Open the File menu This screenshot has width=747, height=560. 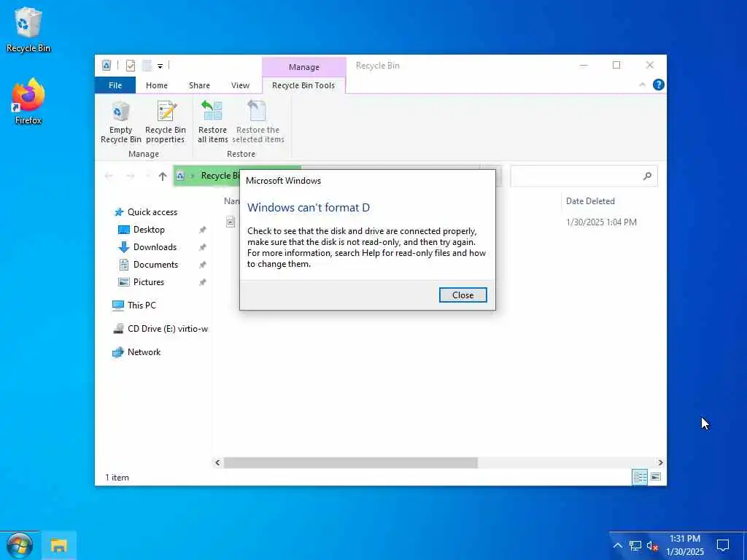pyautogui.click(x=115, y=85)
